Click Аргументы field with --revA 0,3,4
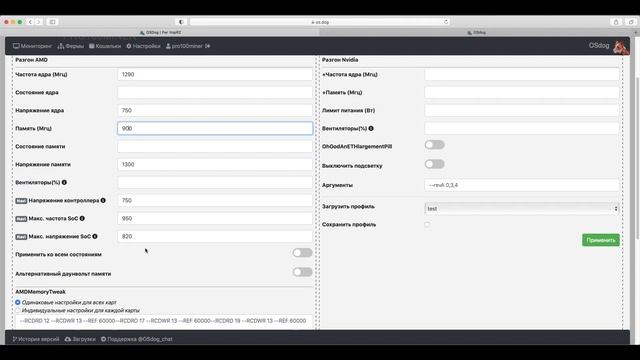The image size is (640, 360). (522, 185)
